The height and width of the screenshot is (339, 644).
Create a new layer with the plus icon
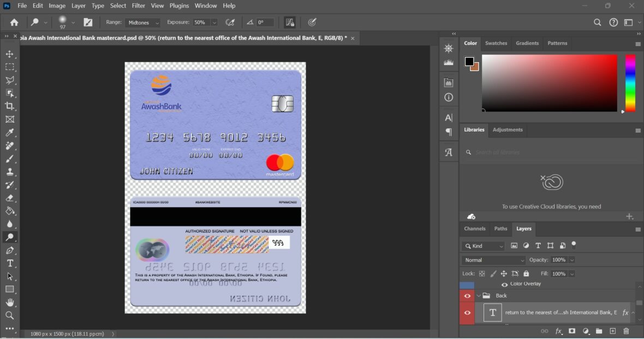click(612, 331)
